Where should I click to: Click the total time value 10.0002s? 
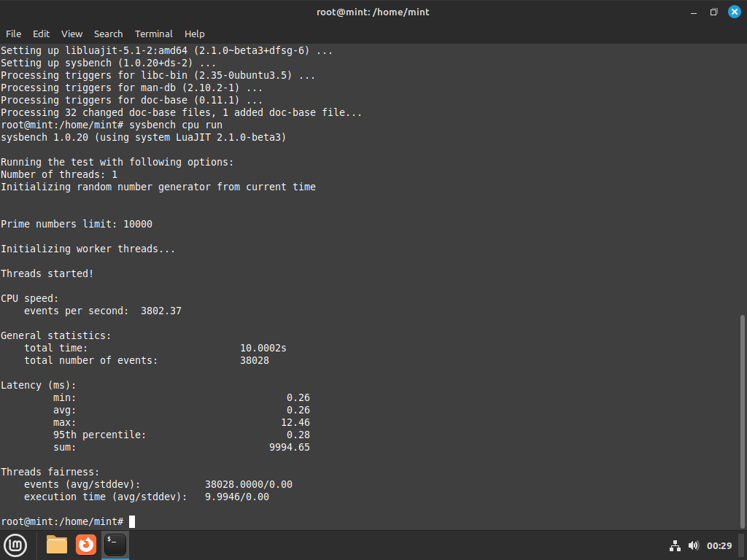[263, 348]
